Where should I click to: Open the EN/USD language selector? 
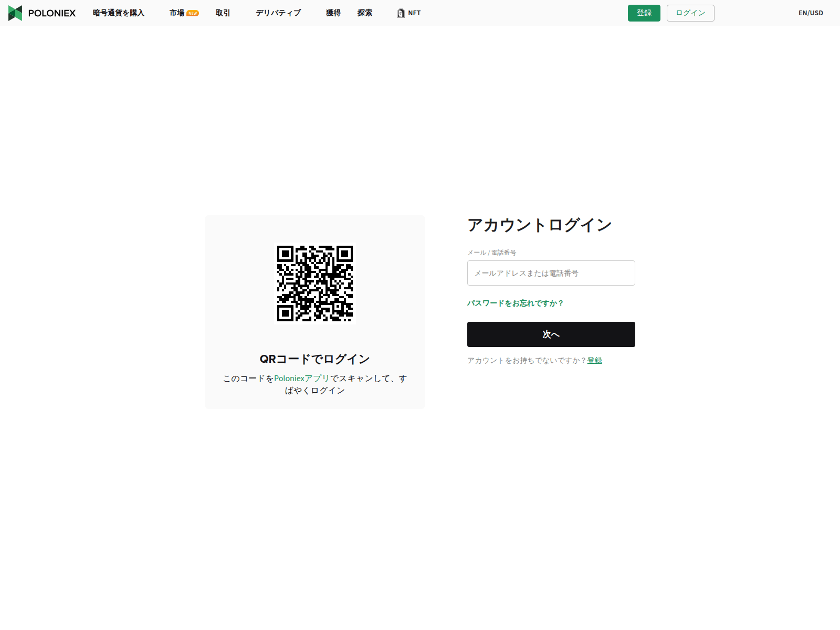pyautogui.click(x=811, y=13)
